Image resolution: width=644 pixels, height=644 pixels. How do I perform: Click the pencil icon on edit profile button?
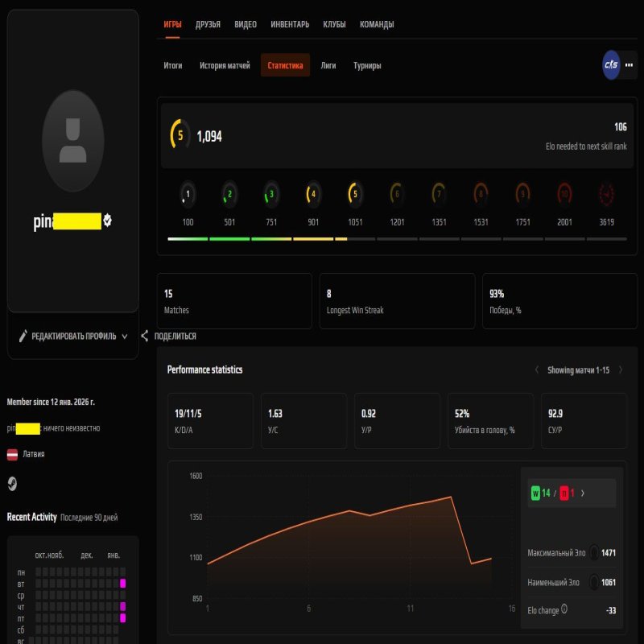(23, 337)
